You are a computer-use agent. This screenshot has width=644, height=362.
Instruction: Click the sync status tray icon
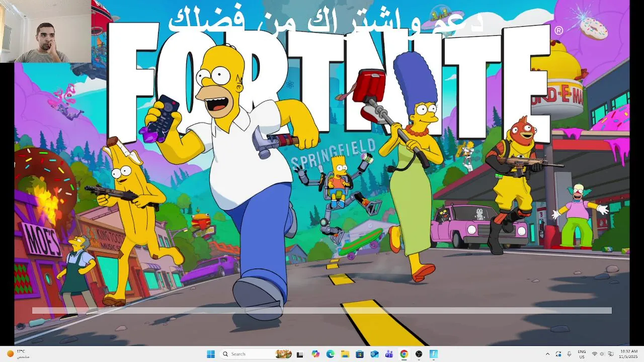point(558,354)
